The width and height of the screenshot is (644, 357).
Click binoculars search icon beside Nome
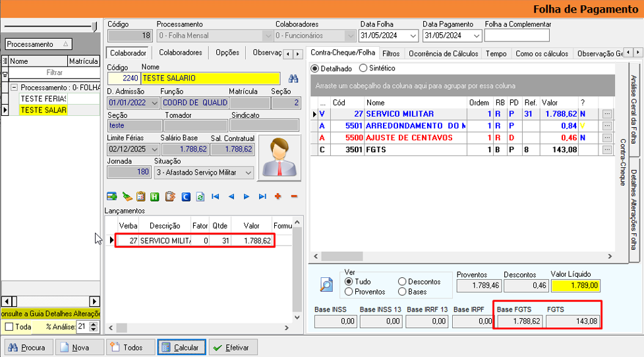(x=293, y=78)
